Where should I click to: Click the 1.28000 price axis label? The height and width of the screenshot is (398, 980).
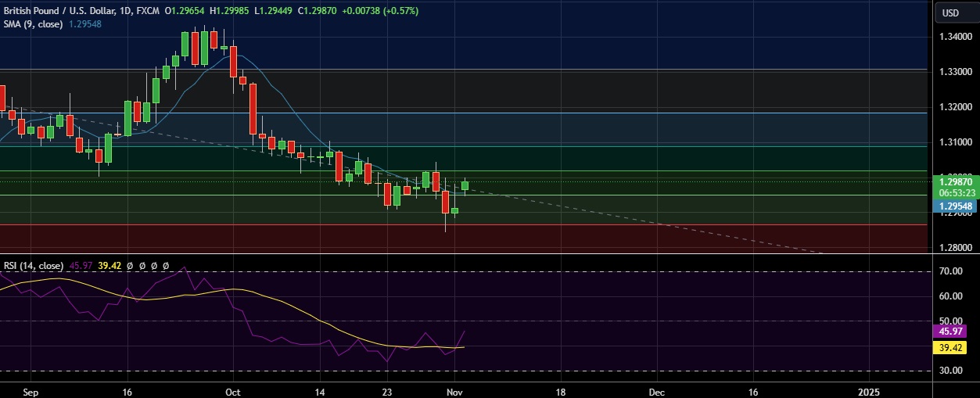pyautogui.click(x=956, y=248)
